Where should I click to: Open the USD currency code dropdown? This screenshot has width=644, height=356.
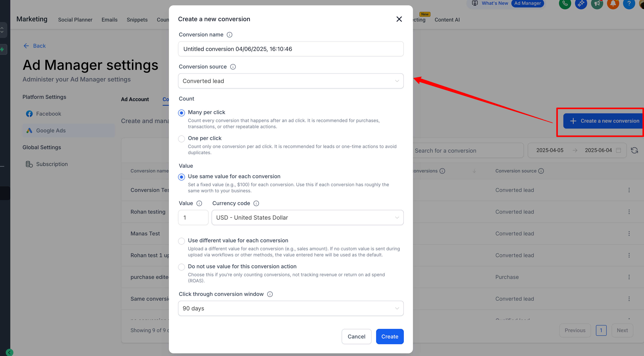pyautogui.click(x=307, y=217)
